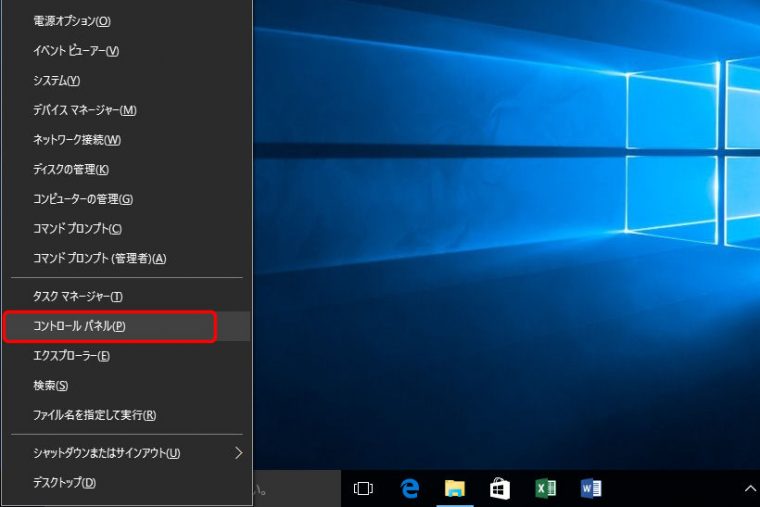The height and width of the screenshot is (507, 760).
Task: Open エクスプローラー(E) from menu
Action: point(127,356)
